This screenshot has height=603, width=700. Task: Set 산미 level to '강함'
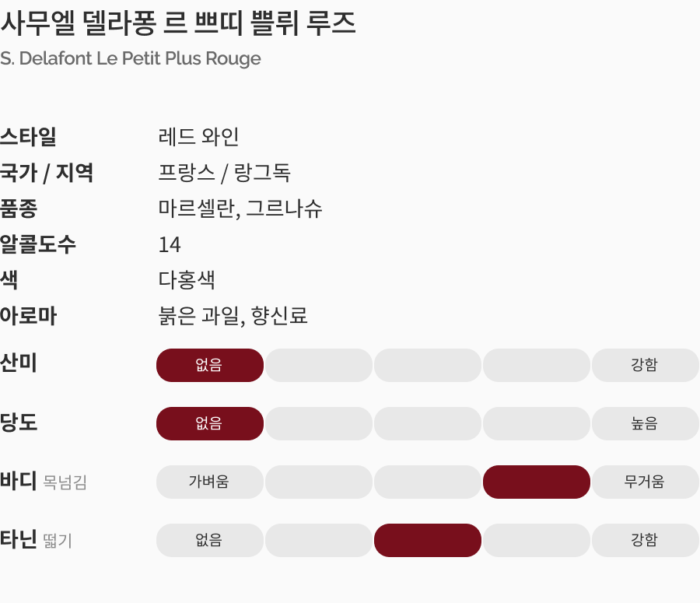click(x=645, y=365)
